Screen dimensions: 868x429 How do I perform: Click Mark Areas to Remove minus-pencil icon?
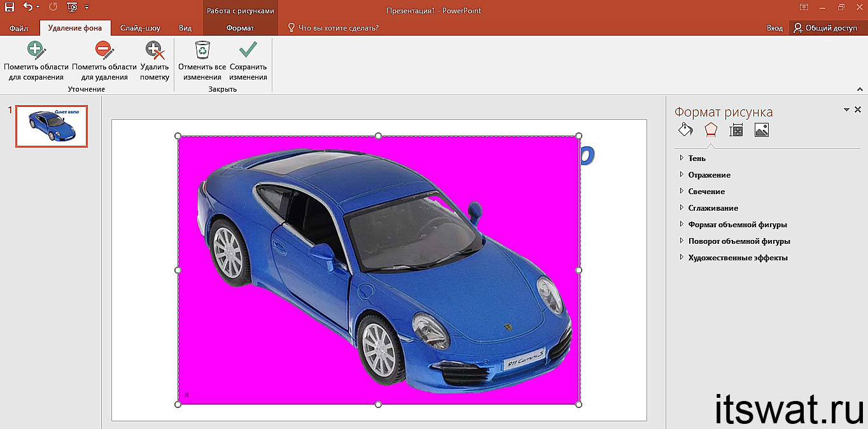click(104, 50)
